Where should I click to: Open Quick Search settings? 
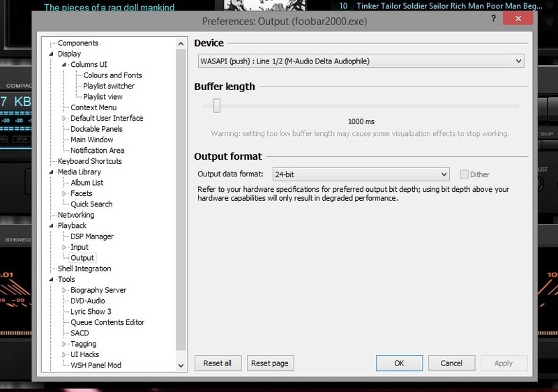click(91, 204)
